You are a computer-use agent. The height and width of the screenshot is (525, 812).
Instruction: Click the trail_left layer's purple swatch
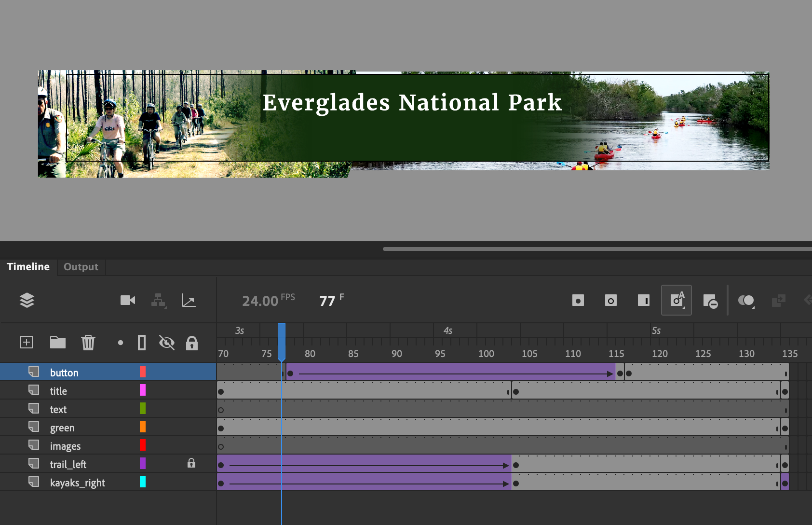tap(143, 463)
